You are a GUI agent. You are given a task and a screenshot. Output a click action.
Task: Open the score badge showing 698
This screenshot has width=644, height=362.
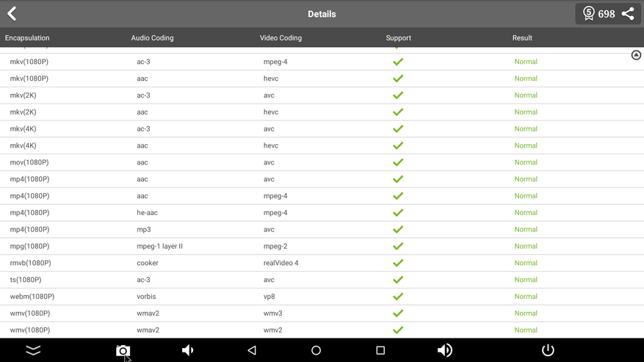click(599, 13)
